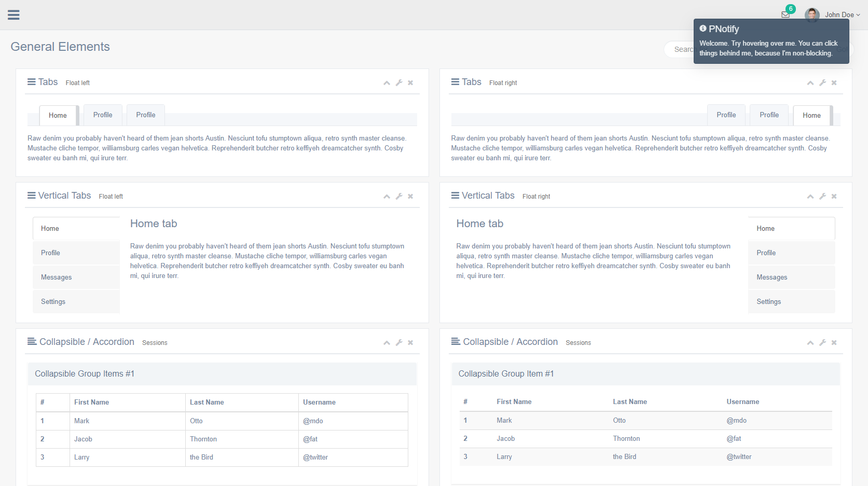Open wrench menu in Vertical Tabs Float left
The width and height of the screenshot is (868, 486).
[399, 197]
